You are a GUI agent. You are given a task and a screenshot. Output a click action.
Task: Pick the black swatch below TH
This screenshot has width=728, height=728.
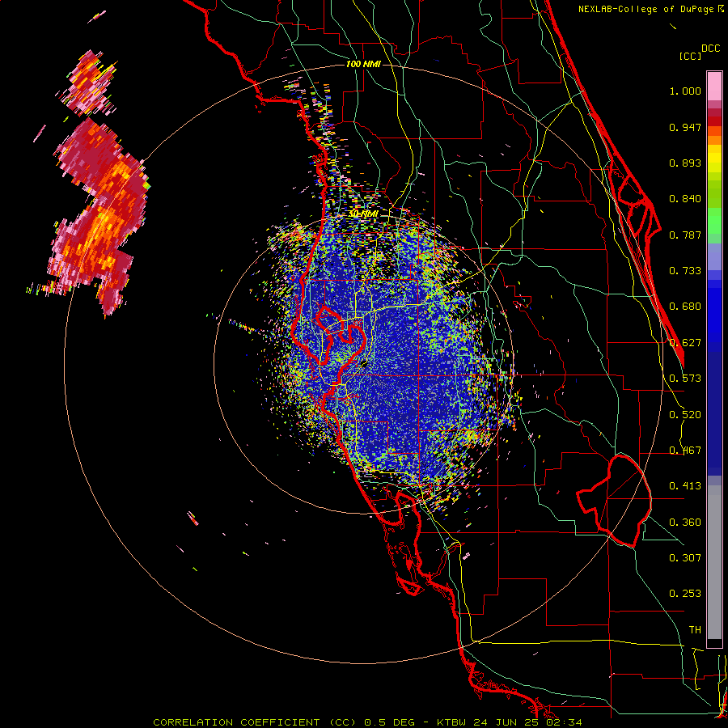[714, 643]
